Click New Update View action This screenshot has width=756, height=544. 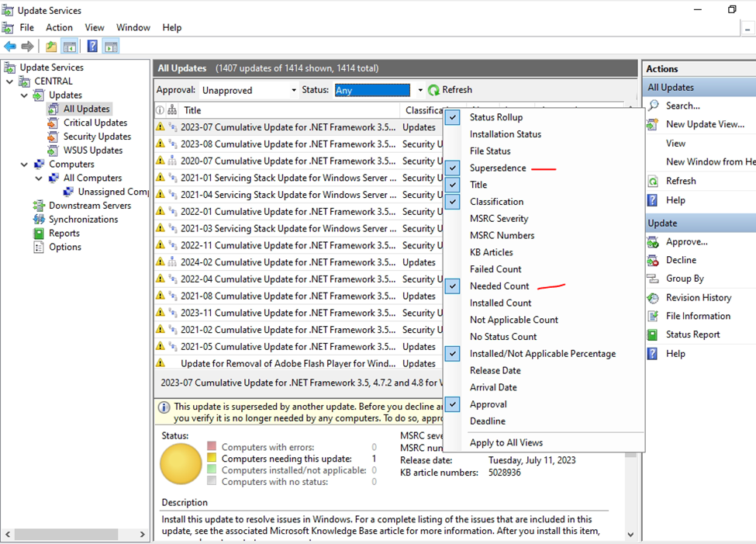pos(704,124)
